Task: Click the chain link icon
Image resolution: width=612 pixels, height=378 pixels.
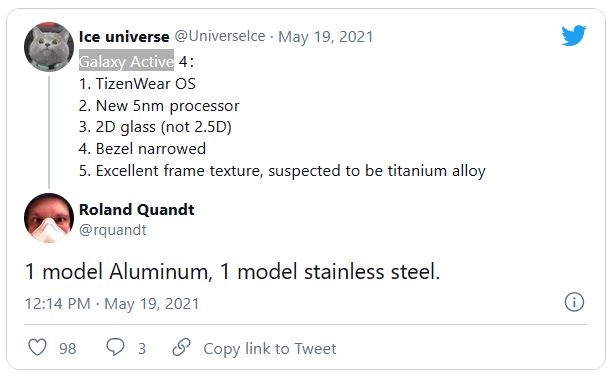Action: pos(181,347)
